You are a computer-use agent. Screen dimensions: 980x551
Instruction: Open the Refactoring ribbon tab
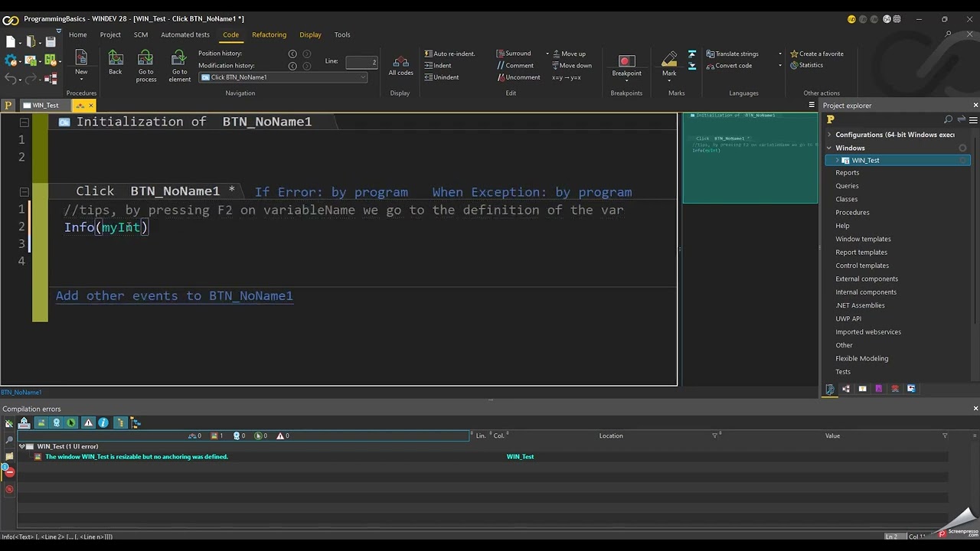pyautogui.click(x=269, y=34)
